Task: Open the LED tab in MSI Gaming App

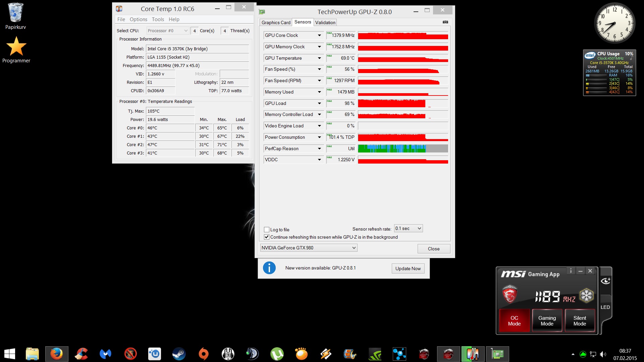Action: (x=605, y=307)
